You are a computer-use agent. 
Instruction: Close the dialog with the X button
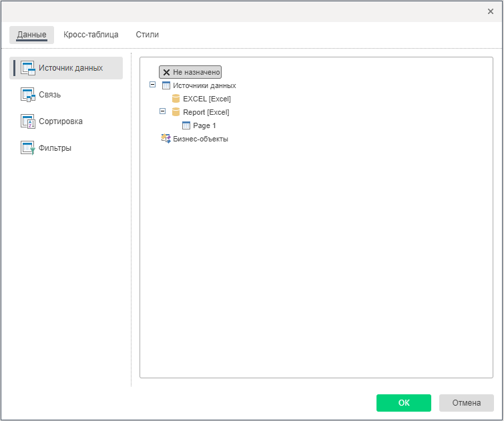(491, 11)
